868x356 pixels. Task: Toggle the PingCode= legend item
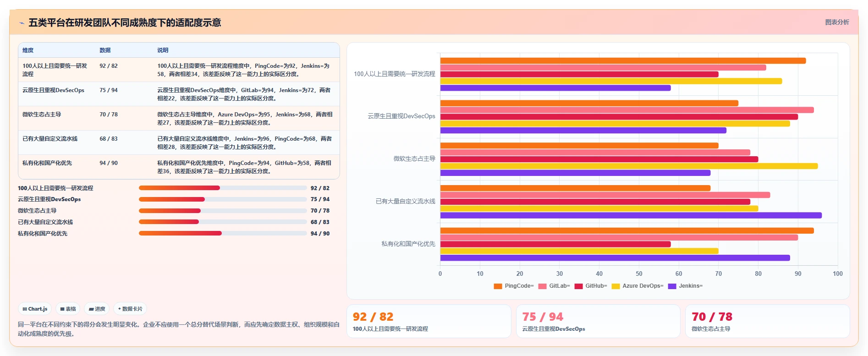point(514,286)
